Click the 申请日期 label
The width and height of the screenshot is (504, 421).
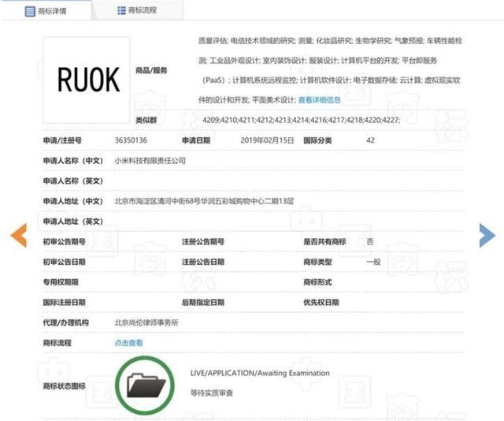pyautogui.click(x=196, y=140)
